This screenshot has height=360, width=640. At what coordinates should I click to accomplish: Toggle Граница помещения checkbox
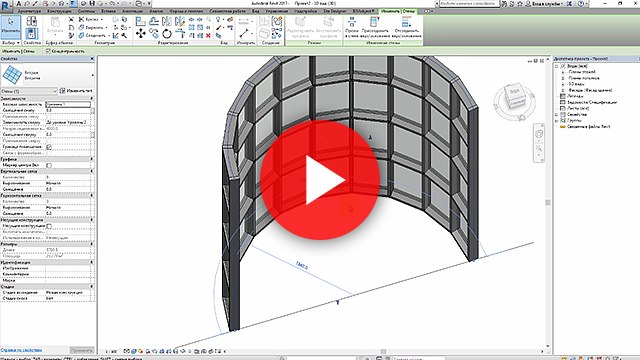click(49, 147)
